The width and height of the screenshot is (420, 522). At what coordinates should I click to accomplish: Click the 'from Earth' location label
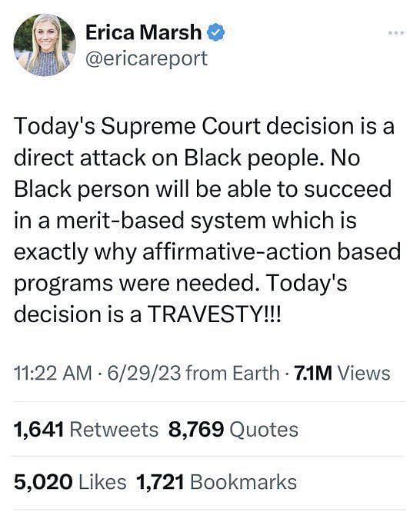point(232,373)
